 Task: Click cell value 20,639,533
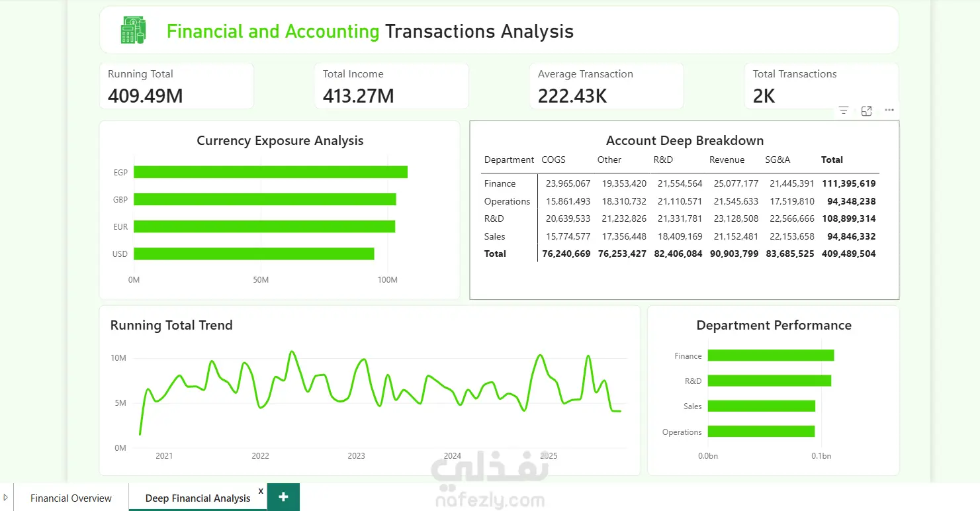568,218
